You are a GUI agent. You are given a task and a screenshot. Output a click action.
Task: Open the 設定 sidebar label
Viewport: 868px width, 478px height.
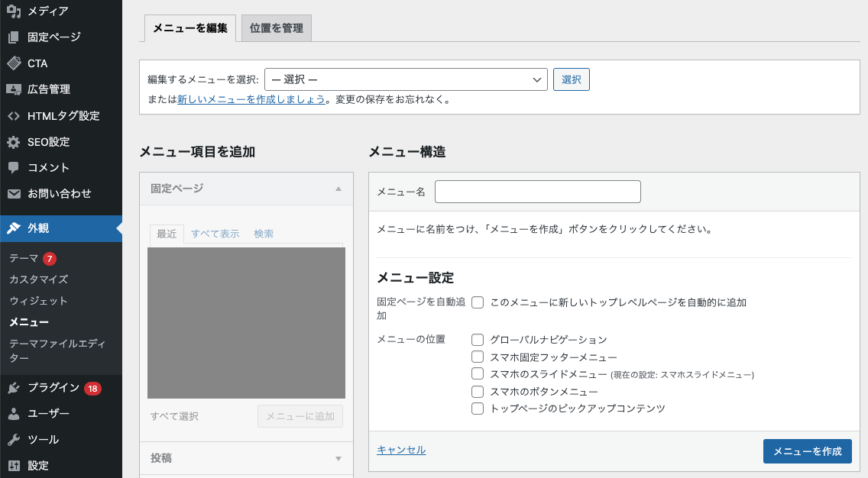point(38,465)
